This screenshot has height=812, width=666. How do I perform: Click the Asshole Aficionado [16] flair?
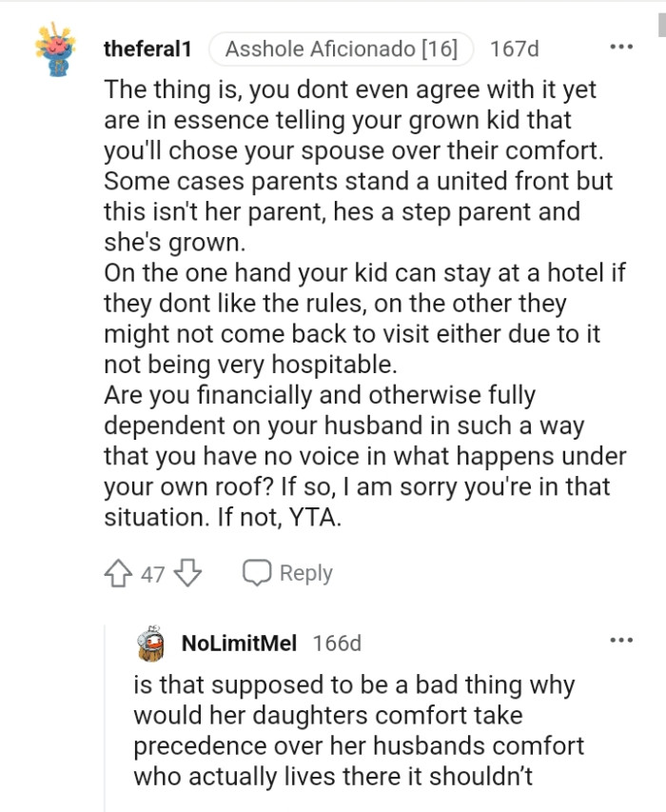pyautogui.click(x=342, y=45)
